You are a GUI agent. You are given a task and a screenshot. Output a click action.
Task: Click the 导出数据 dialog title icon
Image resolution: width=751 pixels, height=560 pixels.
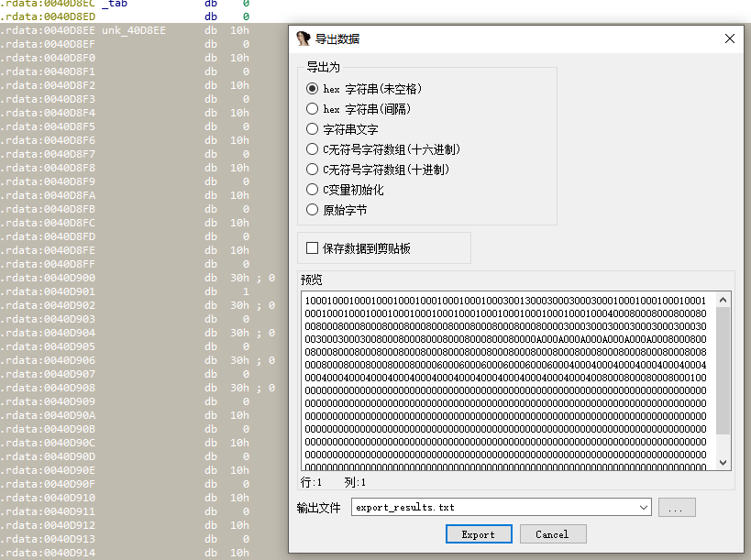[304, 38]
